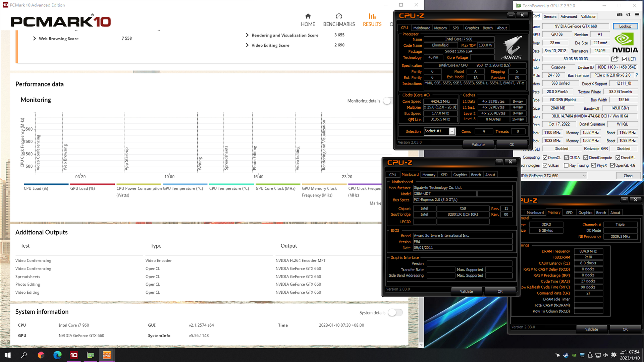
Task: Click the network tray icon
Action: (x=598, y=355)
